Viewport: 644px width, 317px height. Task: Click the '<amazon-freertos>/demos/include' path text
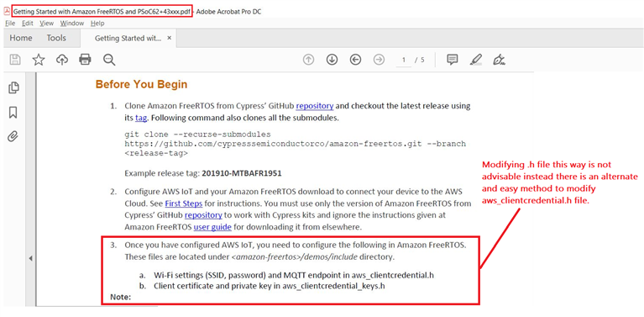click(294, 257)
